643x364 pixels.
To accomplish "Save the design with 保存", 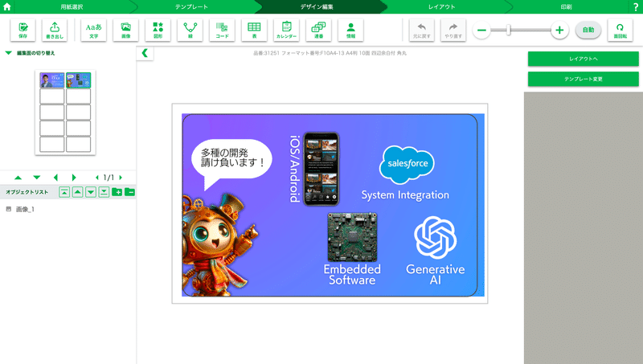I will pyautogui.click(x=23, y=30).
